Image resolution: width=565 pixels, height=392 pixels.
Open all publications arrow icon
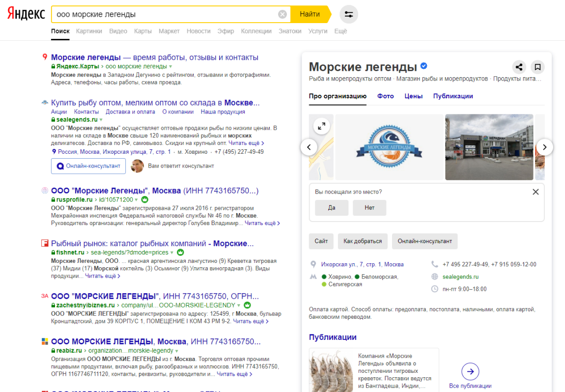click(x=470, y=371)
